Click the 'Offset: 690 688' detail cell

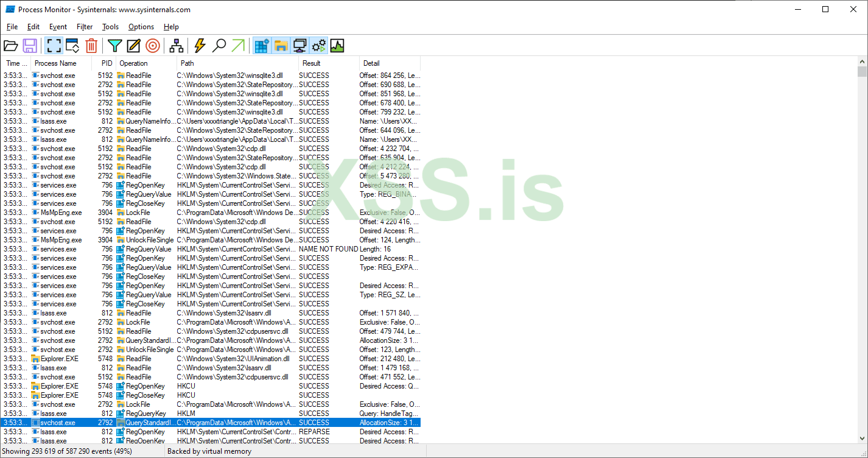pyautogui.click(x=390, y=85)
